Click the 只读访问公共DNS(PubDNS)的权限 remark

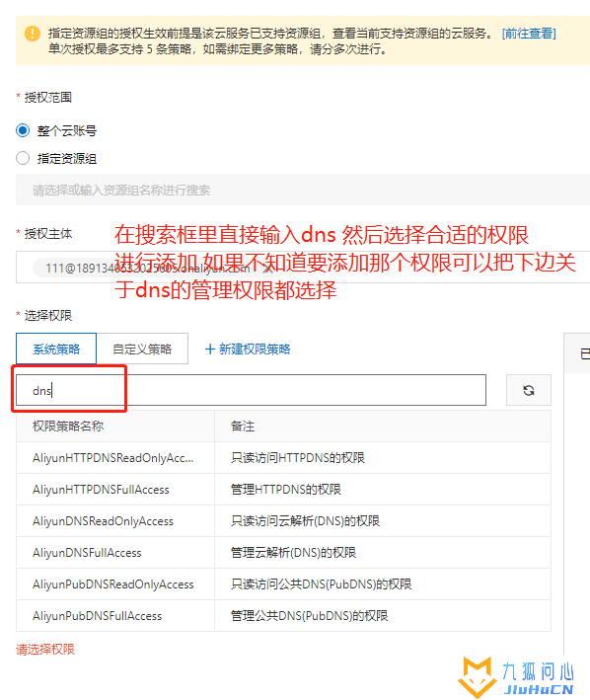coord(322,584)
